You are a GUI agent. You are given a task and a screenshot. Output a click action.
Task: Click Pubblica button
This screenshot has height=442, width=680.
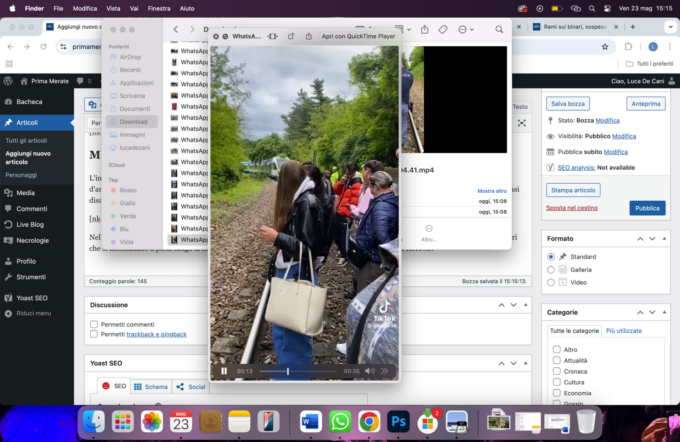(x=647, y=208)
